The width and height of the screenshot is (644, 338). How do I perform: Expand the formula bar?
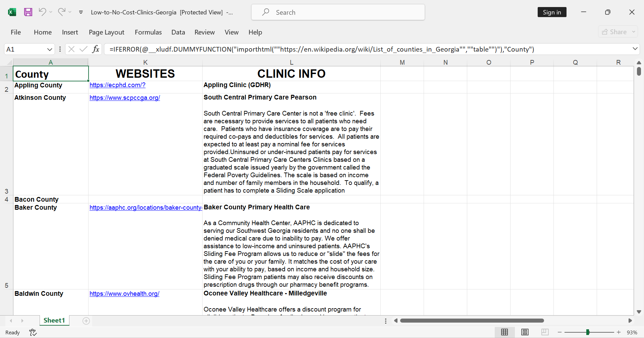[635, 49]
